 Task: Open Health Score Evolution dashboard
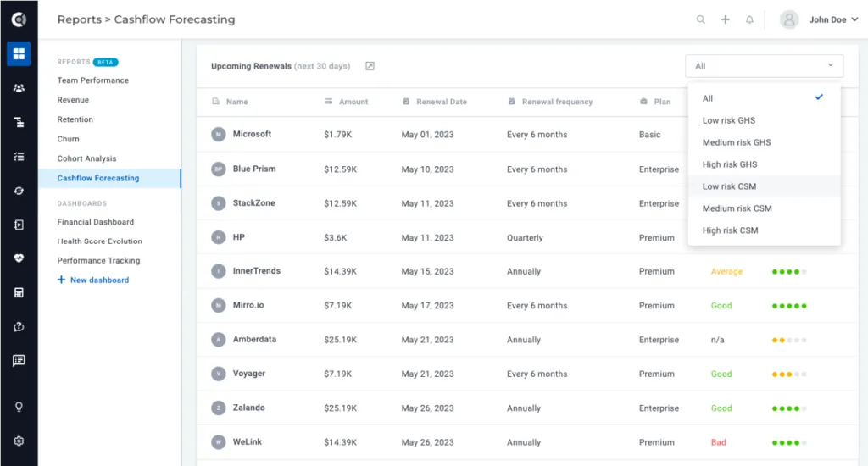(100, 241)
